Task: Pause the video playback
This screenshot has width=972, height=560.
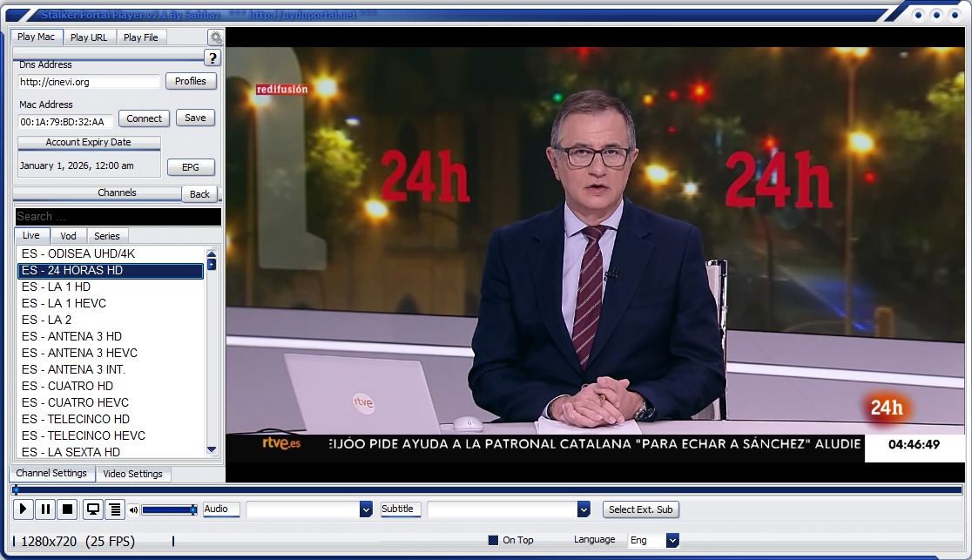Action: click(45, 509)
